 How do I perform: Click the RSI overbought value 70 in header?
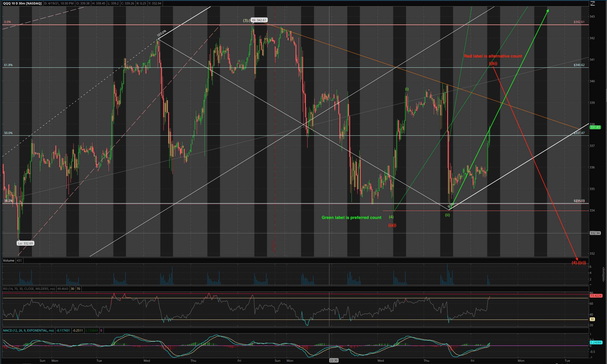tap(78, 289)
